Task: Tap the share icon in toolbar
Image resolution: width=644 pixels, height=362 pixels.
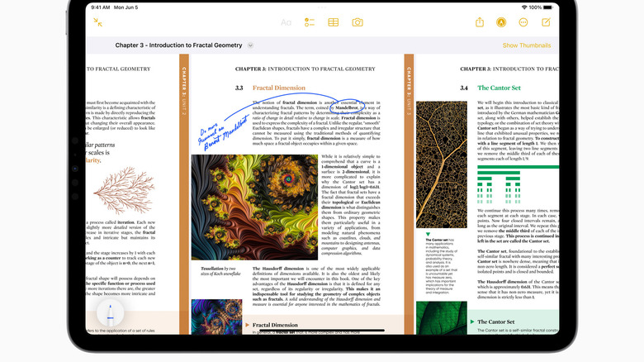Action: 480,23
